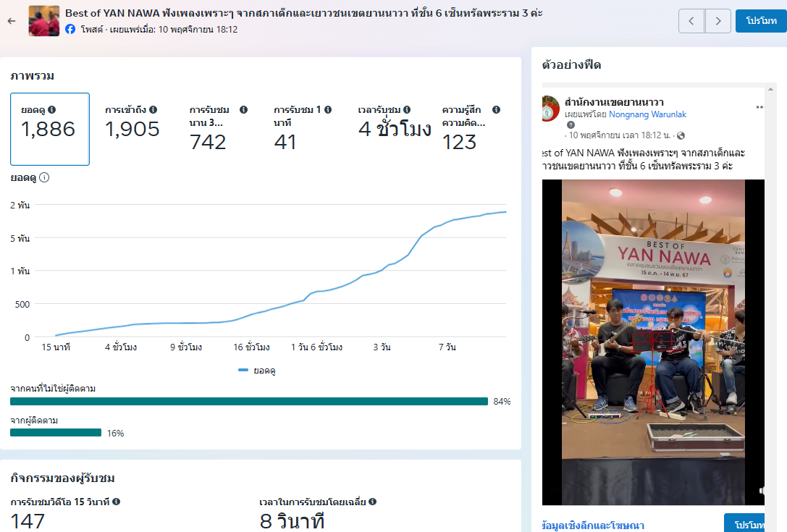Select the ยอดดู 1,886 metric card
Screen dimensions: 787x532
click(50, 129)
